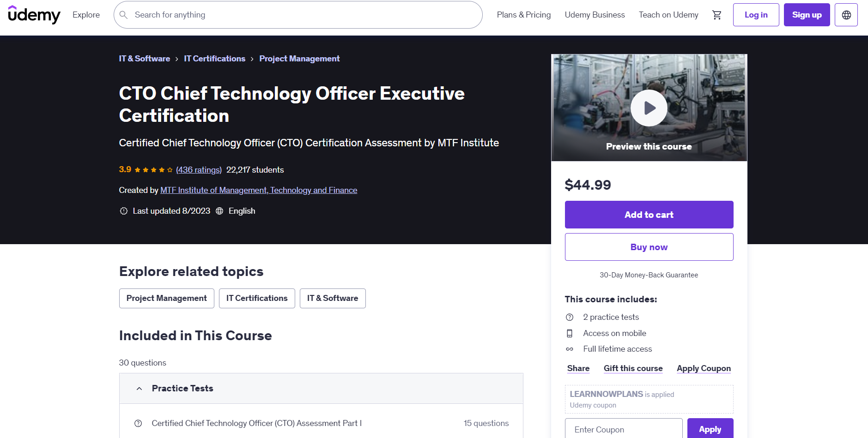Open Plans & Pricing
Image resolution: width=868 pixels, height=438 pixels.
pyautogui.click(x=524, y=15)
